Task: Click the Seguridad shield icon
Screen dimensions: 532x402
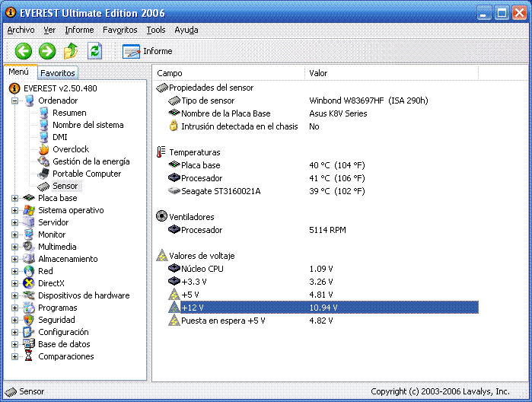Action: (29, 320)
